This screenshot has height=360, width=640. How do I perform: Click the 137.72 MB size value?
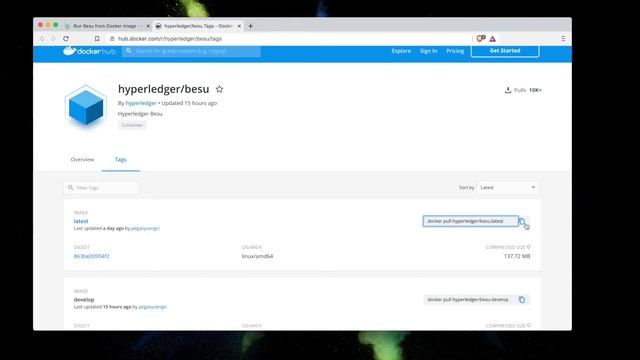tap(517, 256)
